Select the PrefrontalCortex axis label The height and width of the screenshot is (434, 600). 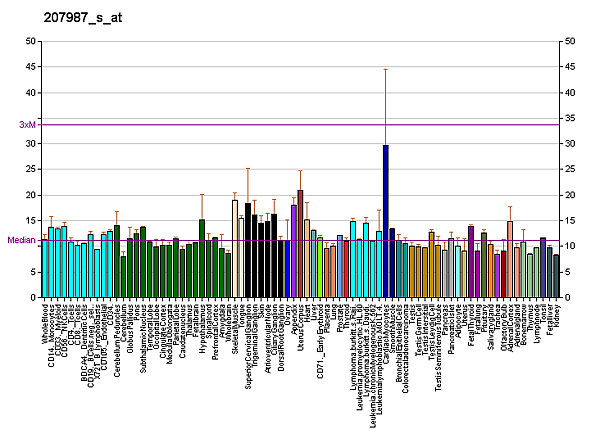click(215, 336)
